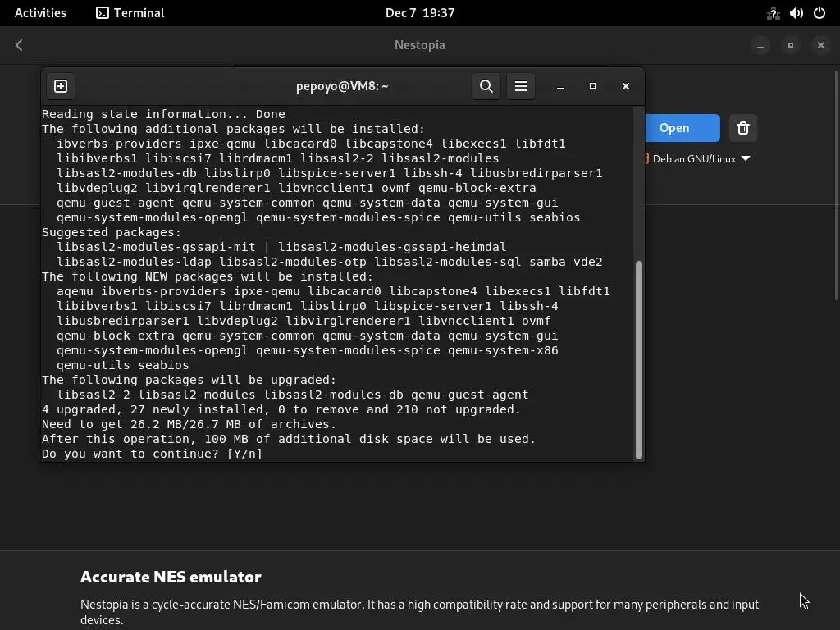The image size is (840, 630).
Task: Open a new terminal tab
Action: pos(61,86)
